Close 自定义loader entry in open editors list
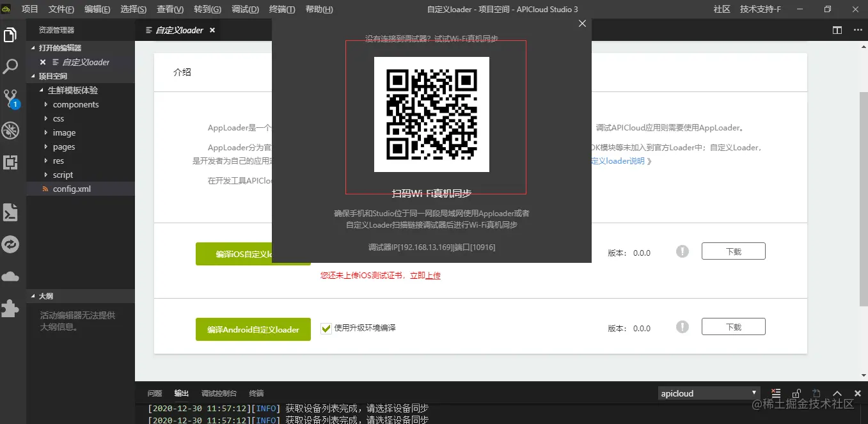This screenshot has width=868, height=424. point(43,62)
